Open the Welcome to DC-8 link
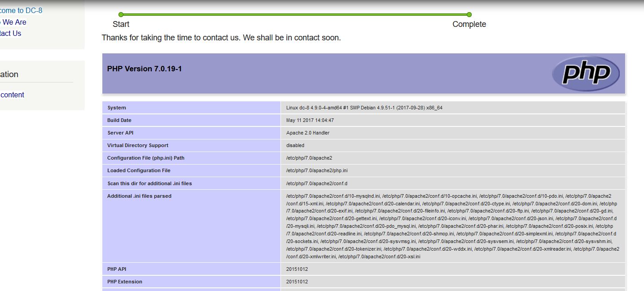Screen dimensions: 644x291 coord(21,10)
